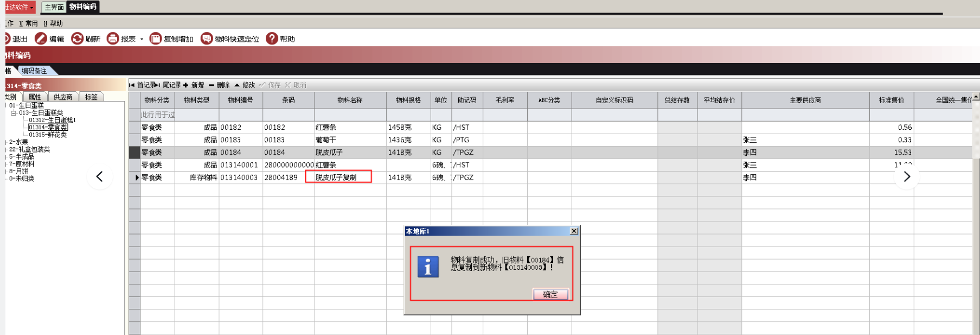Screen dimensions: 980x335
Task: Jump to first record with 首记录
Action: click(143, 85)
